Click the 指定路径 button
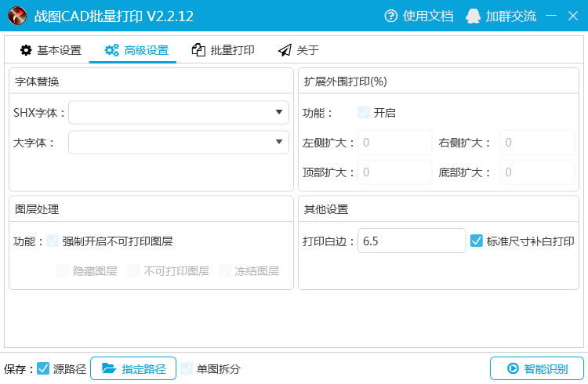The image size is (588, 384). coord(133,368)
